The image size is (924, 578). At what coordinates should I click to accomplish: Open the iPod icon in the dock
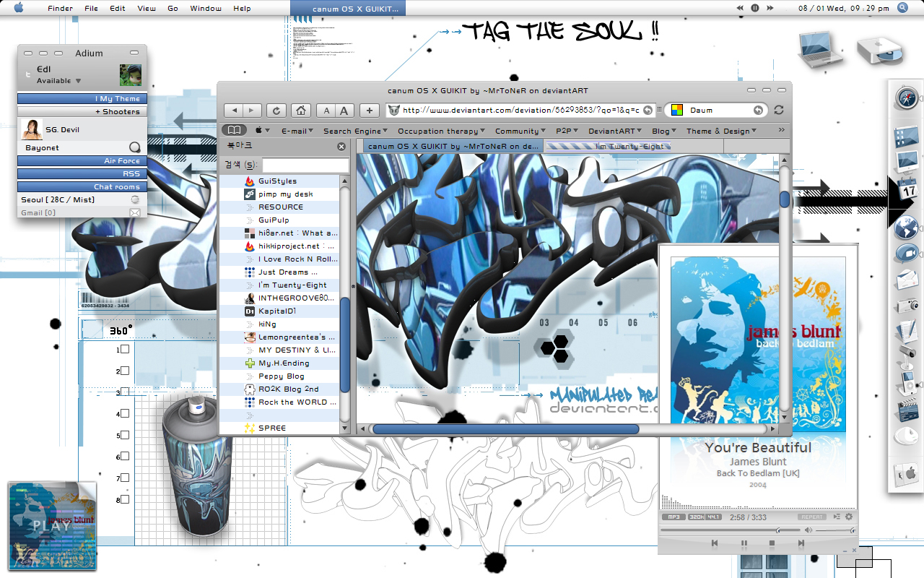click(x=907, y=382)
